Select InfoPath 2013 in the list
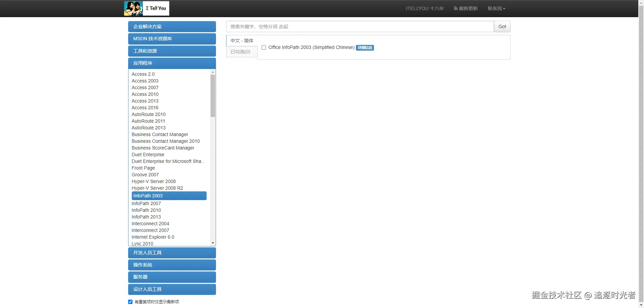644x308 pixels. point(146,217)
